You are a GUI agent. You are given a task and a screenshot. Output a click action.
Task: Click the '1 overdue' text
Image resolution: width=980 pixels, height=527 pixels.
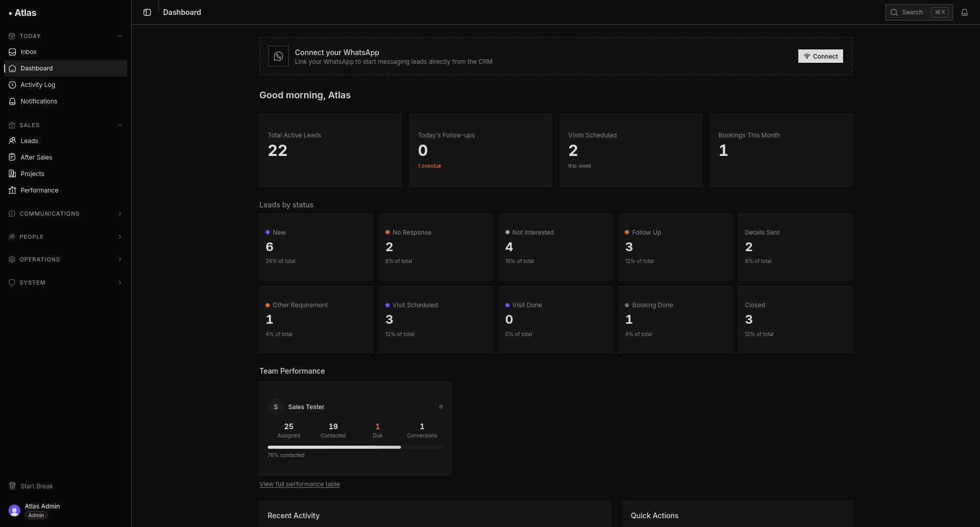click(x=429, y=166)
